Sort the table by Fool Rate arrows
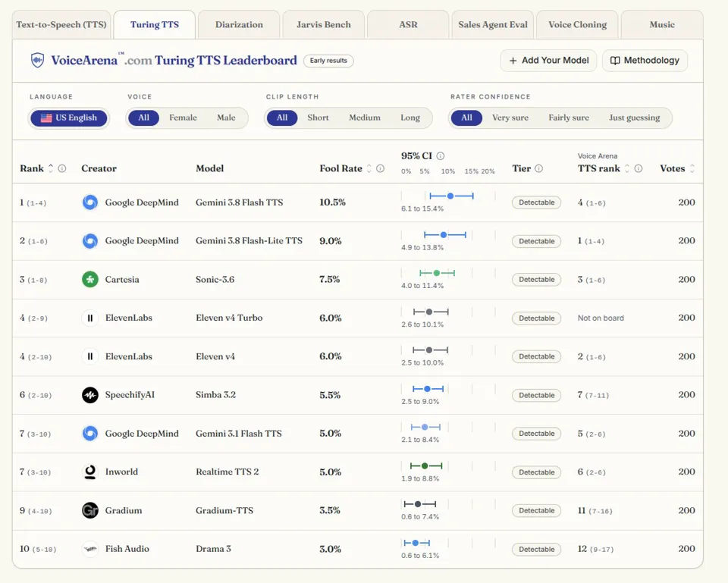 tap(369, 168)
